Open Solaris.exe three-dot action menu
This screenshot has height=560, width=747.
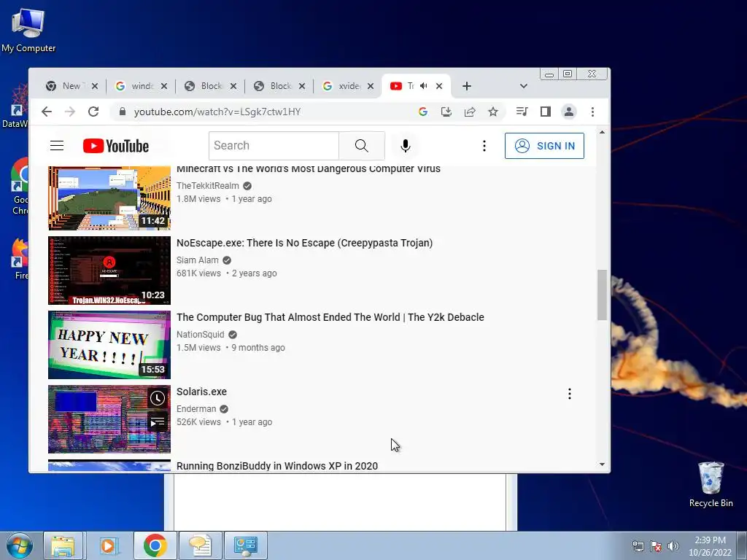tap(569, 394)
